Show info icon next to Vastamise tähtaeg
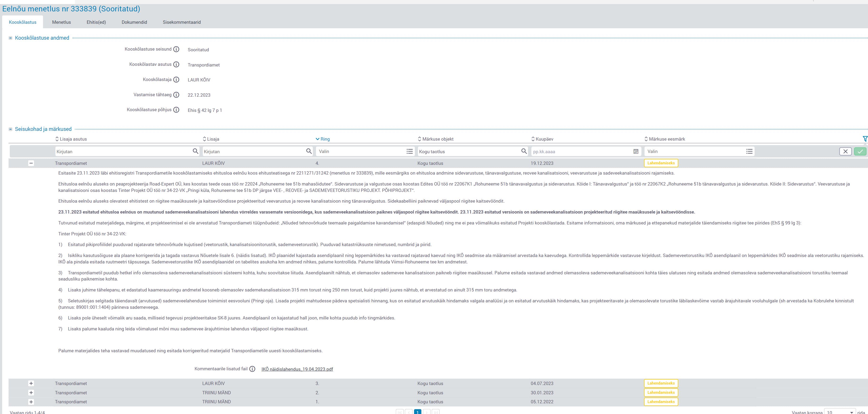The width and height of the screenshot is (868, 414). tap(176, 95)
